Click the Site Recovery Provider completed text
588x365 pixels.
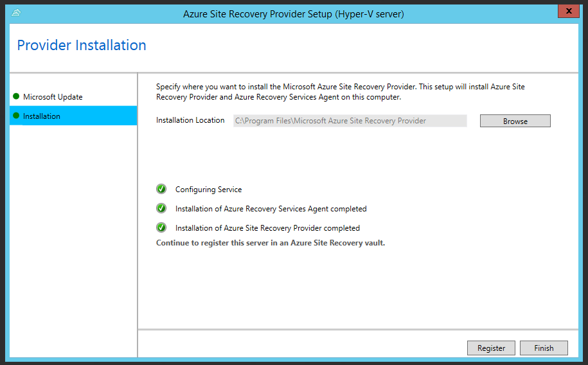point(267,228)
